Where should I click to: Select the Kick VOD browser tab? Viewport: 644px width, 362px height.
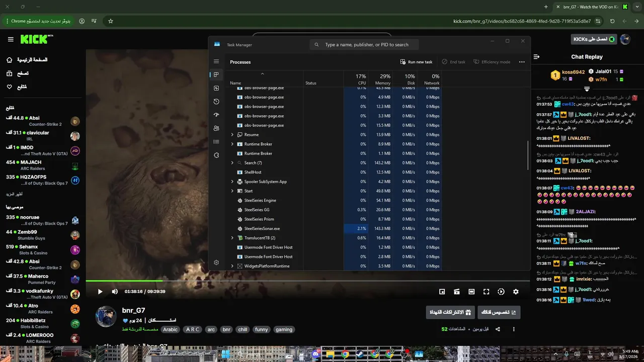592,7
